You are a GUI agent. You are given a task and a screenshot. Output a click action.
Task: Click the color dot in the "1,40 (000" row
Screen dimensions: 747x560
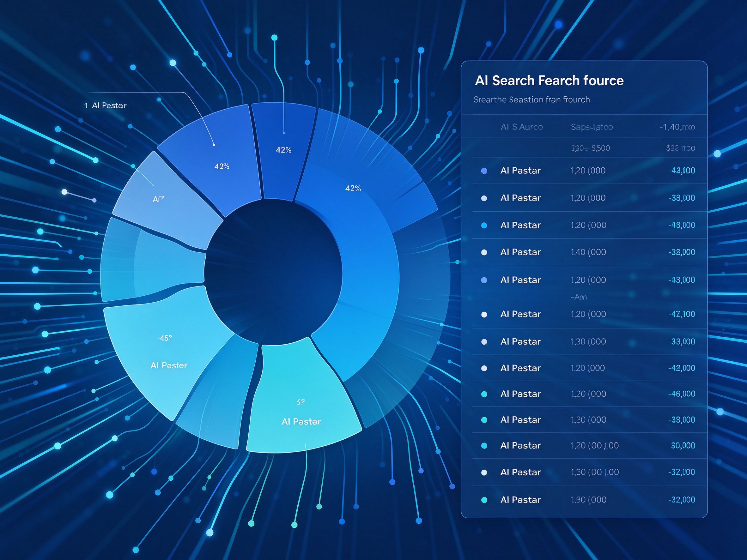click(484, 252)
